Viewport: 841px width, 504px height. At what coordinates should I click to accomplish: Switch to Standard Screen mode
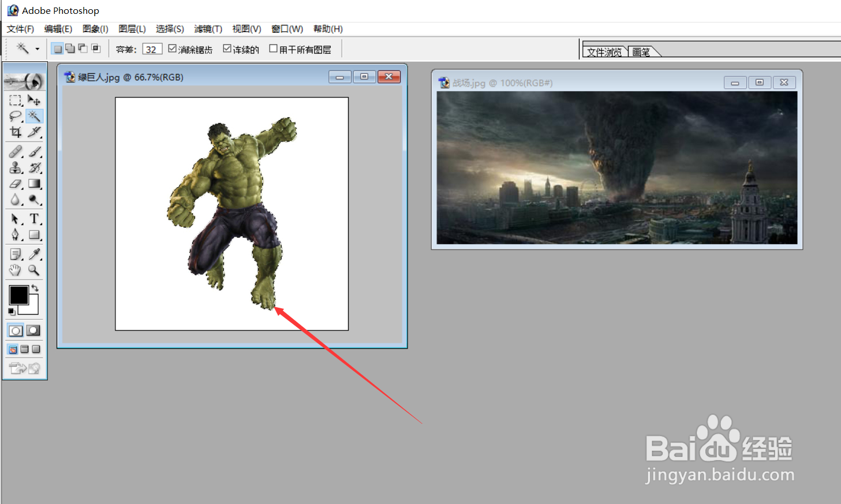13,349
